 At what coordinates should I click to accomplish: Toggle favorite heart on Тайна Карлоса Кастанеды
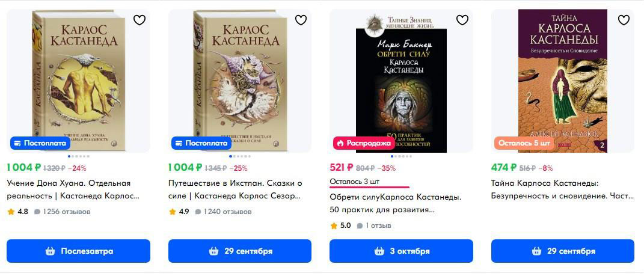(624, 20)
